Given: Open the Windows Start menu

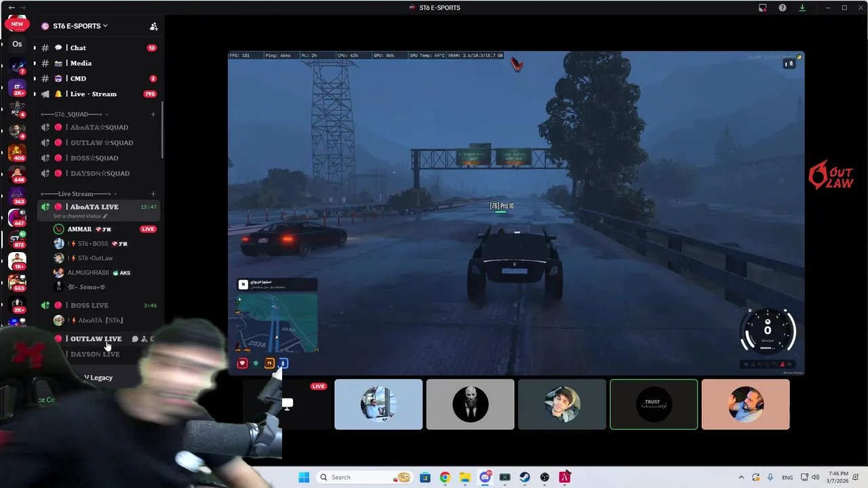Looking at the screenshot, I should click(304, 477).
